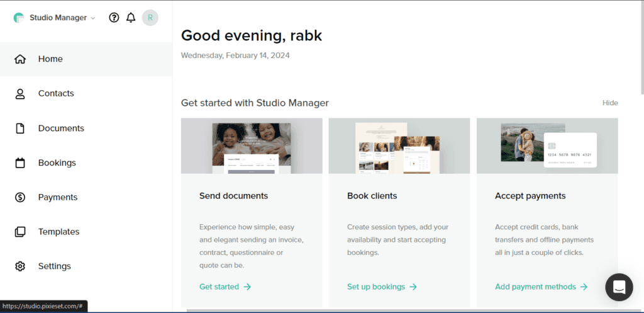This screenshot has height=313, width=644.
Task: Click the Documents page icon
Action: click(20, 128)
